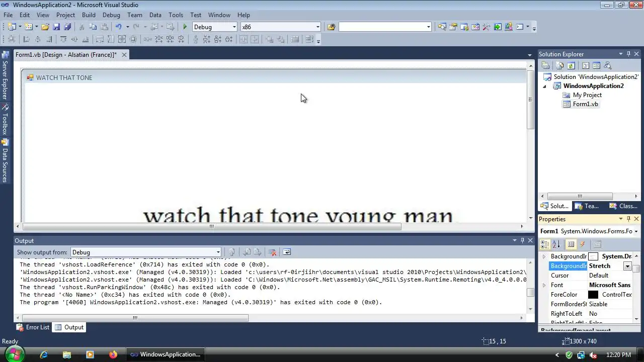
Task: Expand the BackgroundImage property row
Action: click(544, 256)
